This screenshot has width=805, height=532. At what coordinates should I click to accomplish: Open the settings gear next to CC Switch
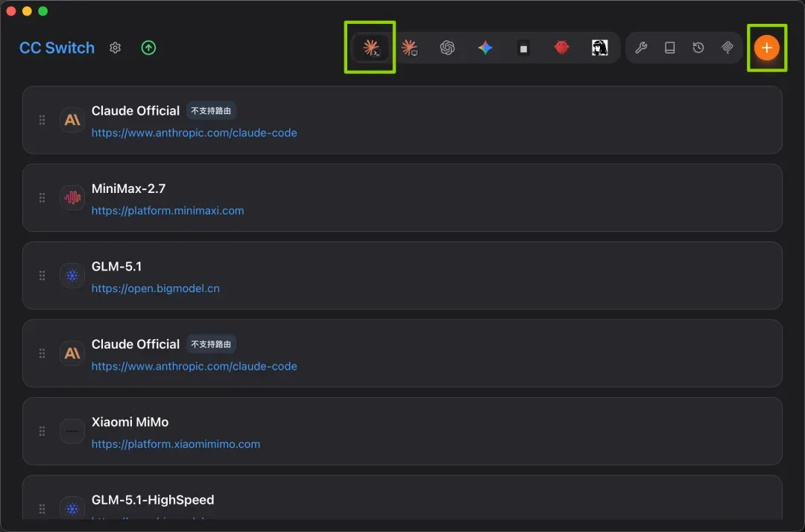(115, 48)
